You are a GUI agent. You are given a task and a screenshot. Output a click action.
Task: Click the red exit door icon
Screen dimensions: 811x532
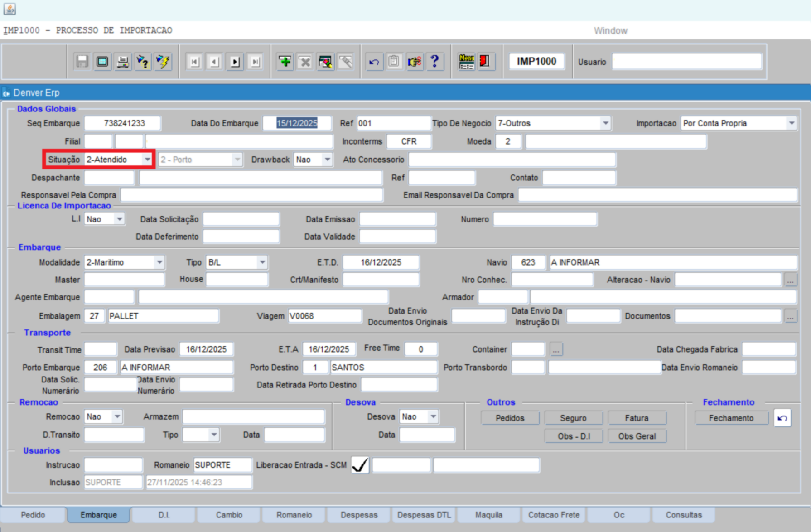click(484, 61)
